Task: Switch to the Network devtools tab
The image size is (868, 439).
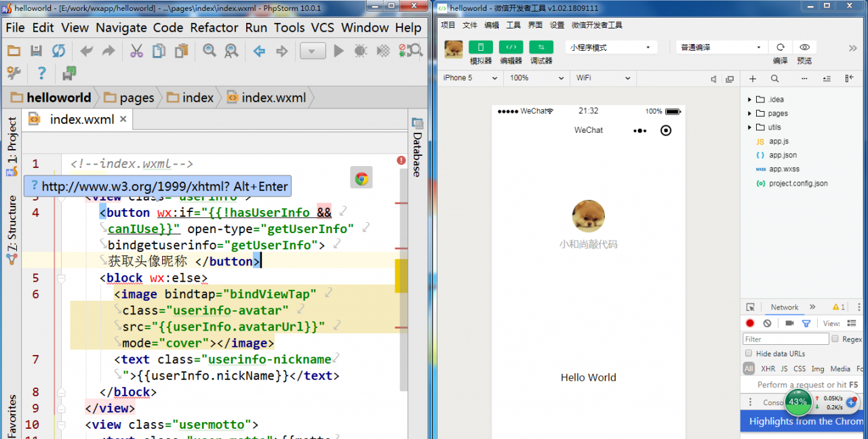Action: [785, 307]
